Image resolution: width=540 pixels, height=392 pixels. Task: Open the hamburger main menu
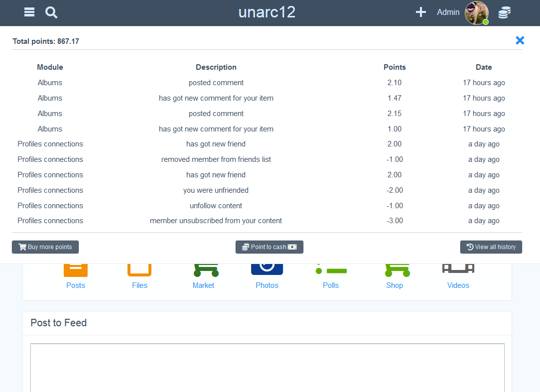[x=29, y=12]
